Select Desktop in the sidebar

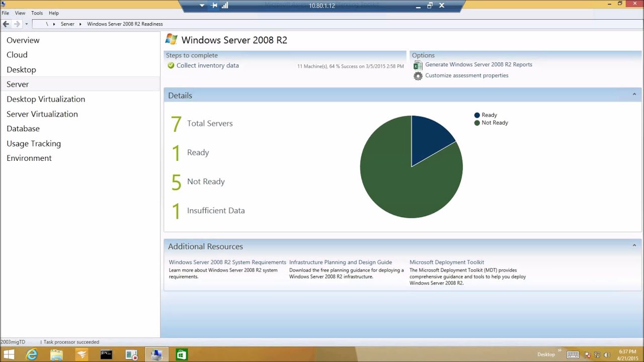click(21, 69)
